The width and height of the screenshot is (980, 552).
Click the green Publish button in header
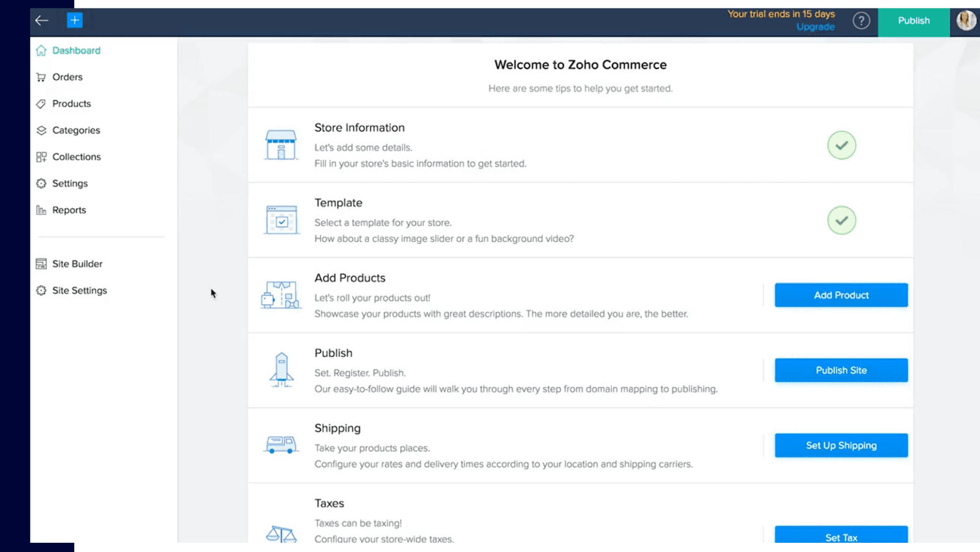[914, 21]
